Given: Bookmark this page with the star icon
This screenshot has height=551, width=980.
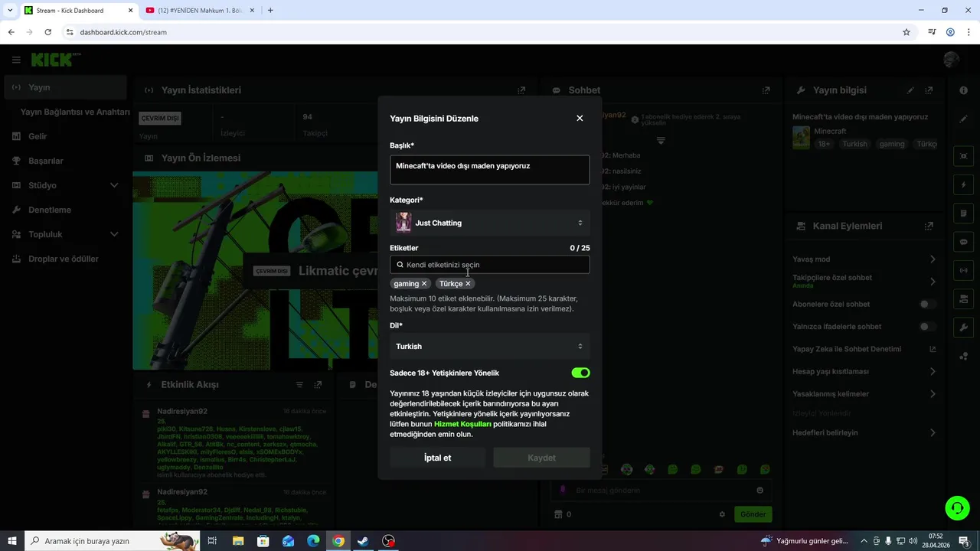Looking at the screenshot, I should click(x=906, y=32).
